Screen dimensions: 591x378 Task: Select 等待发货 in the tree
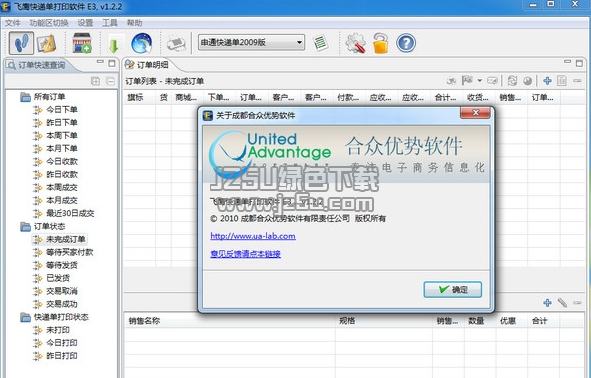55,265
